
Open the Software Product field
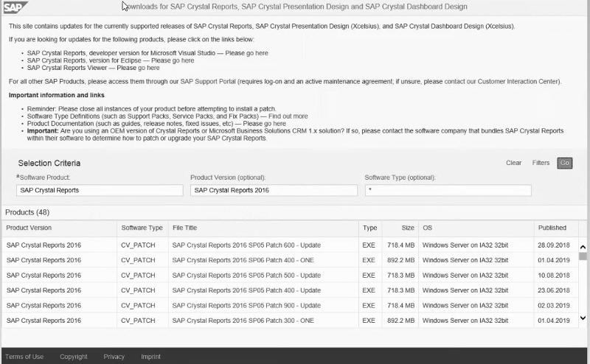click(x=100, y=190)
